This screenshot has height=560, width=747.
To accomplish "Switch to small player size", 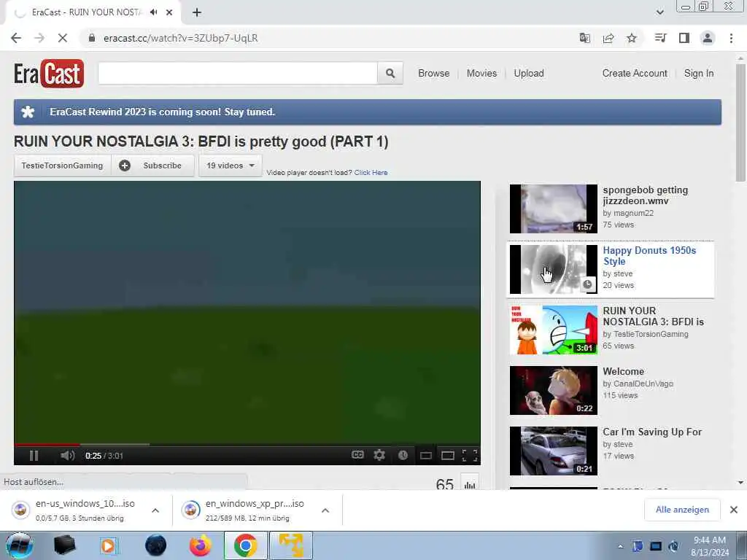I will coord(426,456).
